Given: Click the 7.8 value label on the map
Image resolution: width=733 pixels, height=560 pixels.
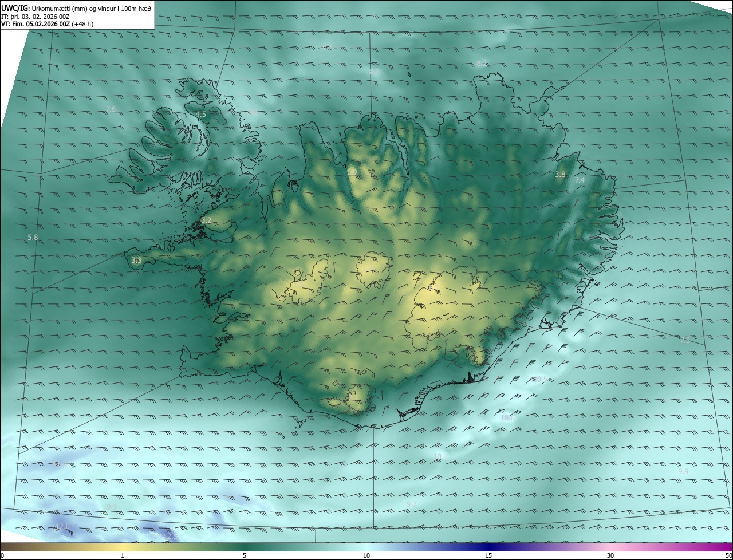Looking at the screenshot, I should coord(111,109).
